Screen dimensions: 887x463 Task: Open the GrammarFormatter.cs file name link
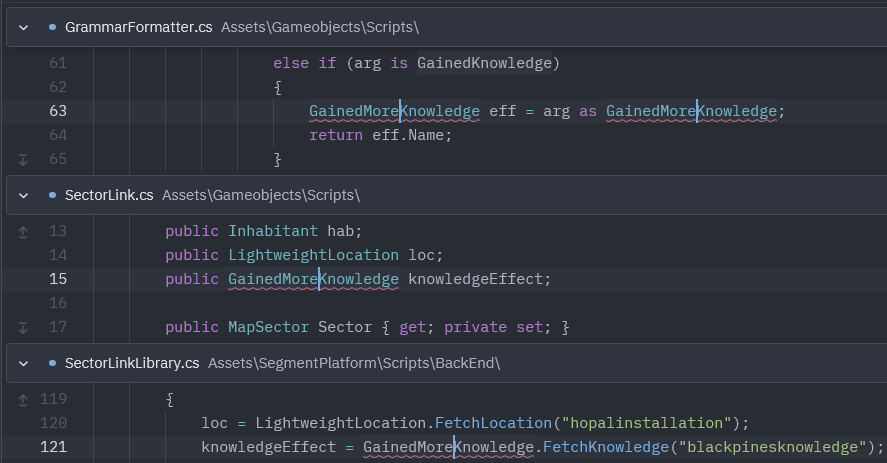pos(138,27)
